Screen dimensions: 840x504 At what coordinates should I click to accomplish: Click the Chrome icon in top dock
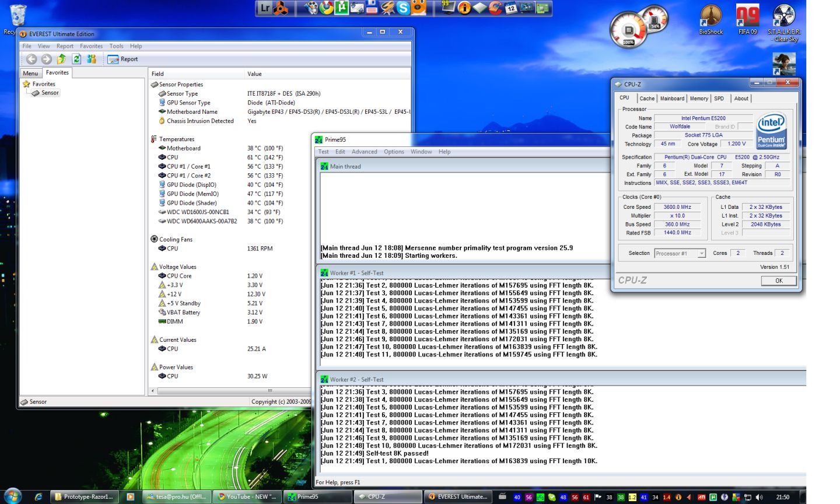tap(327, 8)
